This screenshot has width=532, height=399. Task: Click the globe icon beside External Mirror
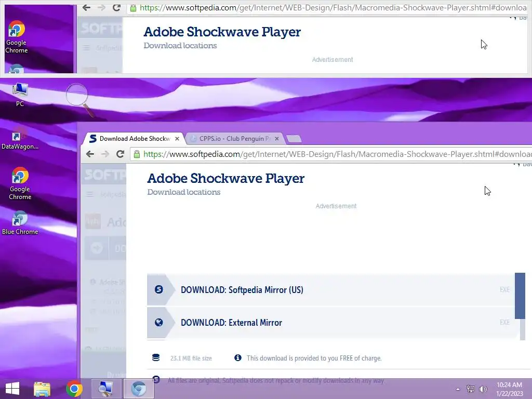tap(158, 322)
